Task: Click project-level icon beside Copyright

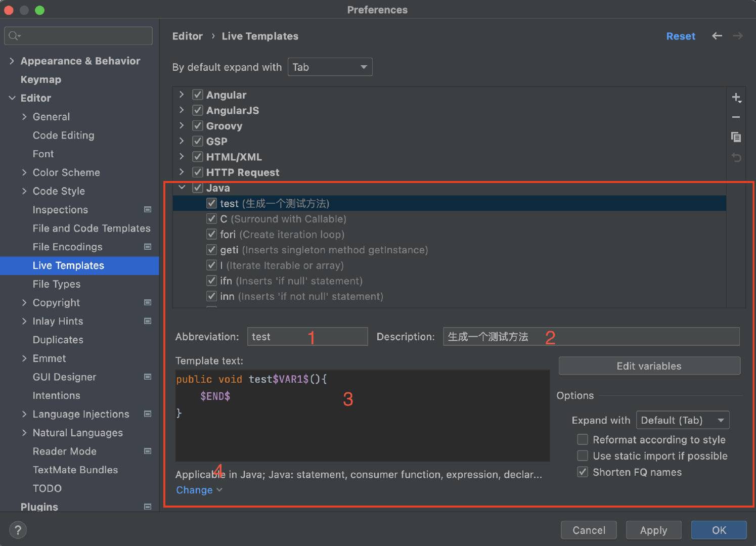Action: 148,302
